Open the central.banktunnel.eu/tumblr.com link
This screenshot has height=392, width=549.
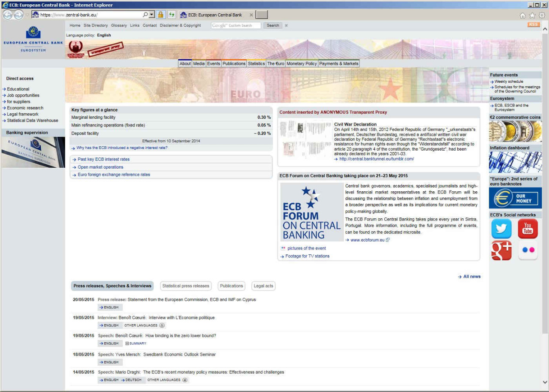377,159
